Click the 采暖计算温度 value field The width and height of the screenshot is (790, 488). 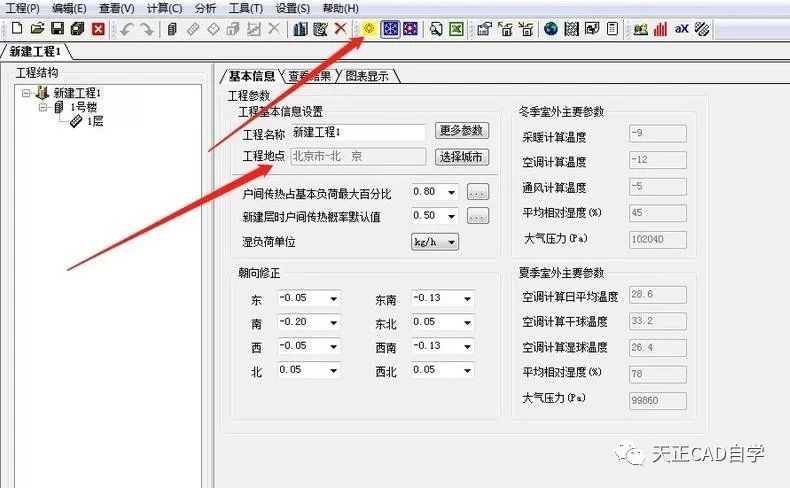tap(657, 133)
